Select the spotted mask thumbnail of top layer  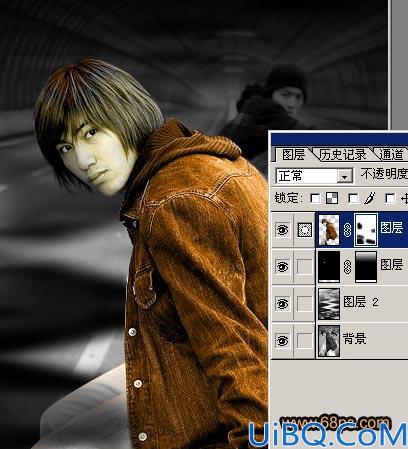pos(366,230)
